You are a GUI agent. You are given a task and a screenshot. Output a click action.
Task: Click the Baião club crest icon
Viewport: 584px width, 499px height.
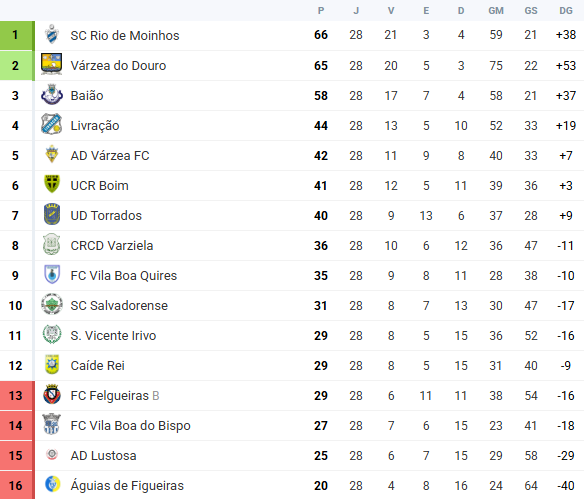[52, 95]
